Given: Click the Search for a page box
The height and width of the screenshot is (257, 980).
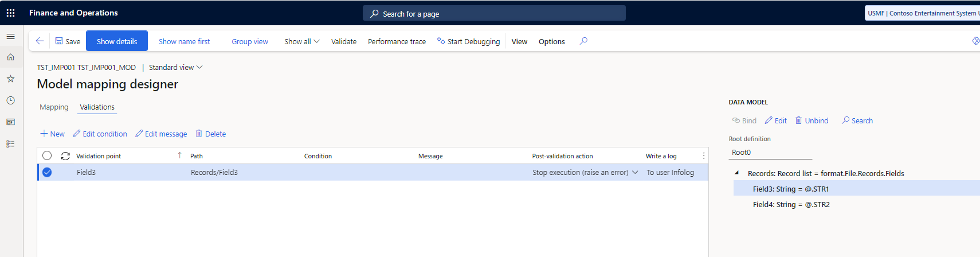Looking at the screenshot, I should coord(494,13).
